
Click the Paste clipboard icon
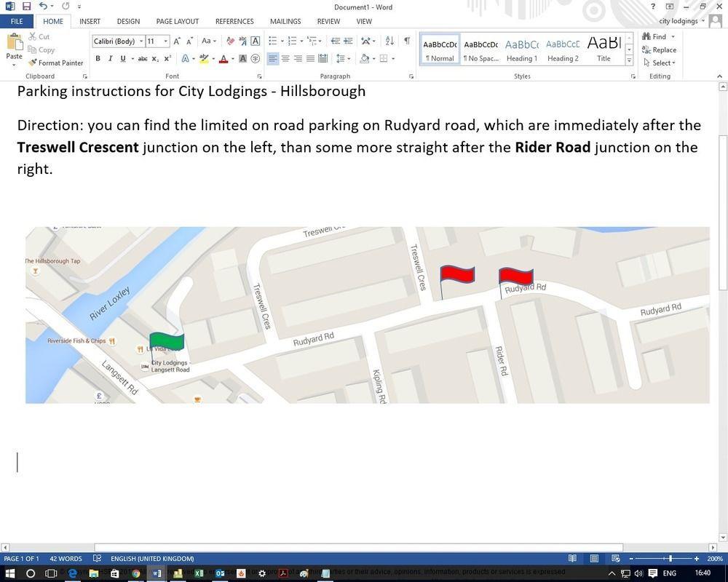15,43
